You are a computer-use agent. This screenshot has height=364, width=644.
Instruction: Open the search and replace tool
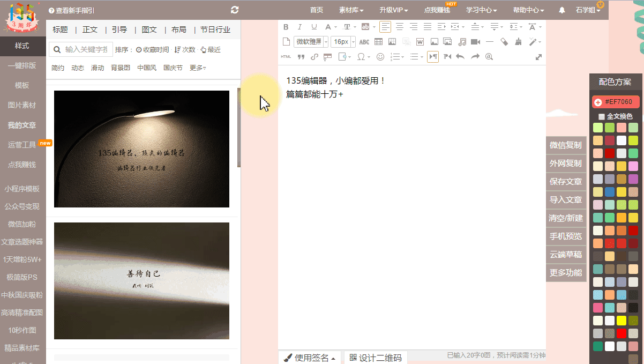[x=489, y=57]
